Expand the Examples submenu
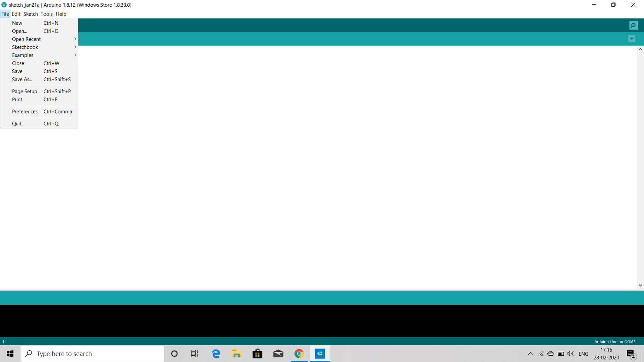The width and height of the screenshot is (644, 362). 39,55
